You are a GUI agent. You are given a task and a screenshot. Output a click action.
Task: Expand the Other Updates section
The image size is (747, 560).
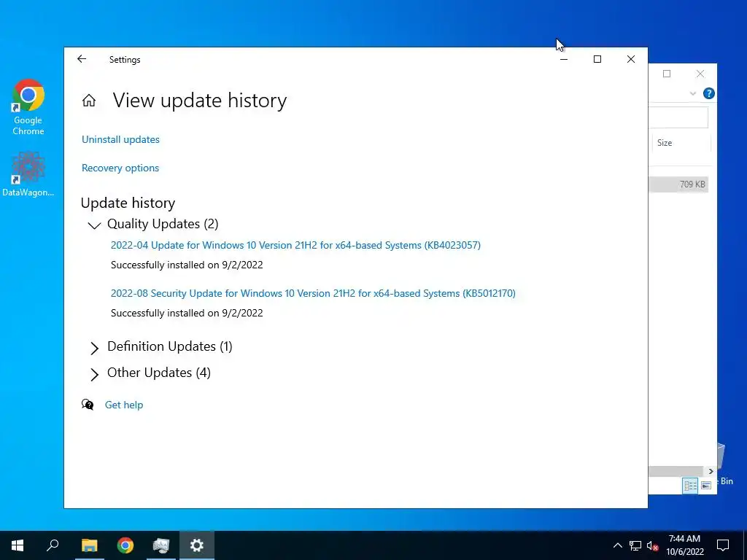[94, 374]
